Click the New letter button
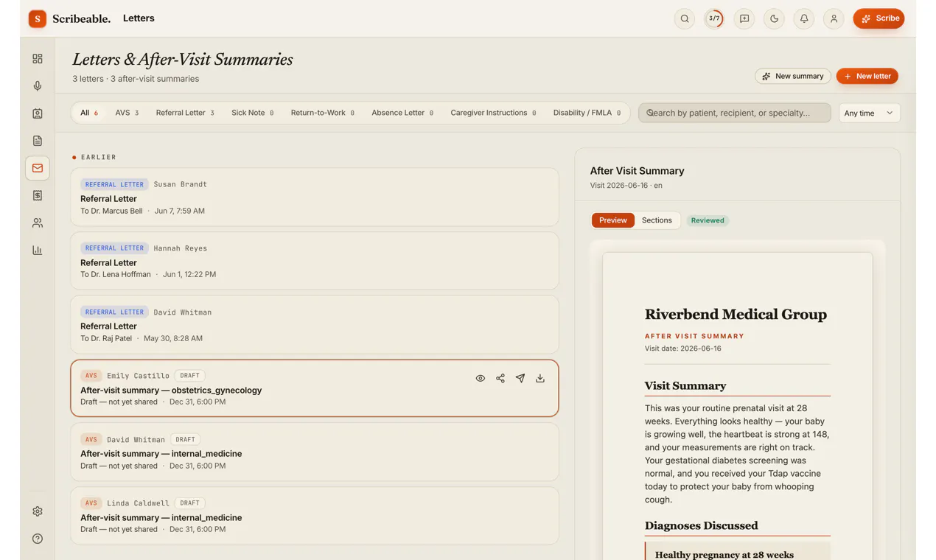This screenshot has width=936, height=560. (867, 76)
